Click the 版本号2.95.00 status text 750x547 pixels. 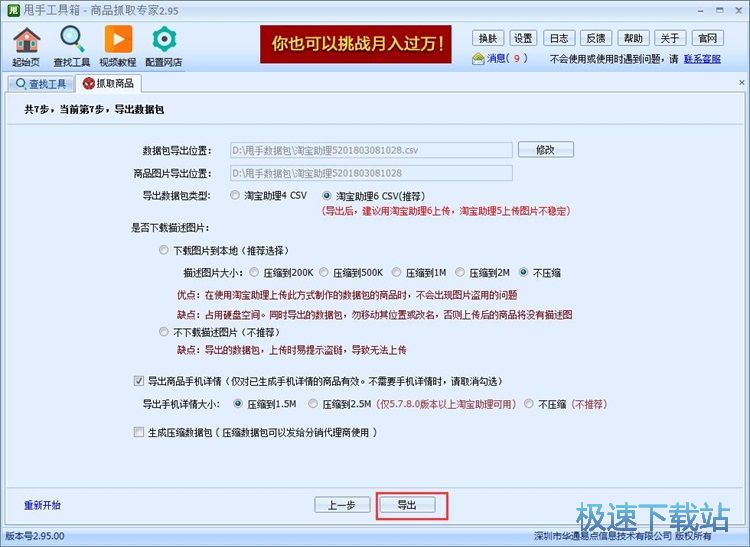point(34,536)
